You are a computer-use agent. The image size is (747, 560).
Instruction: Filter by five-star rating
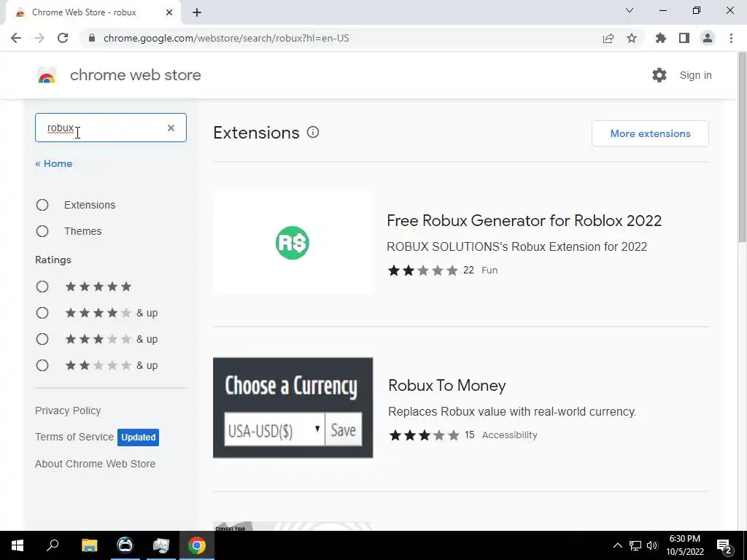click(x=42, y=287)
